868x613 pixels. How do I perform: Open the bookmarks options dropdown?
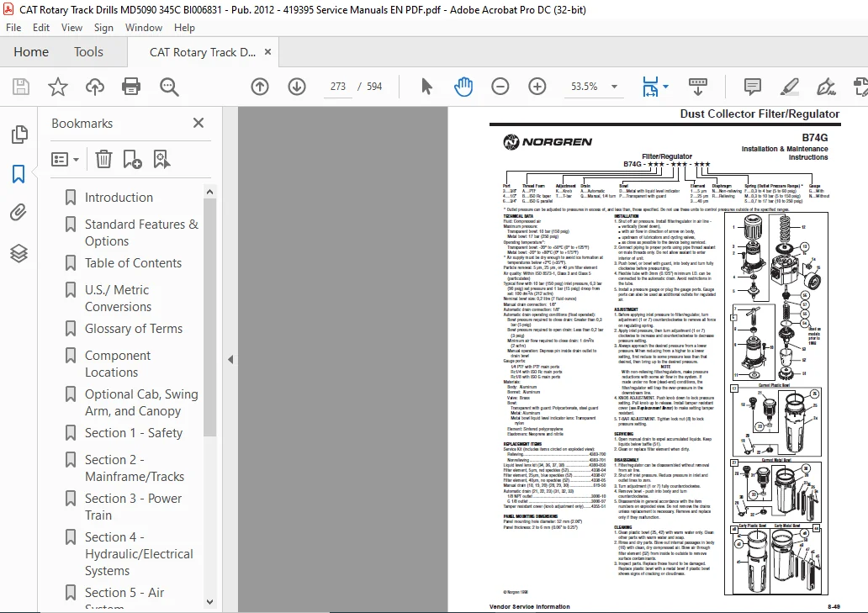pyautogui.click(x=65, y=159)
